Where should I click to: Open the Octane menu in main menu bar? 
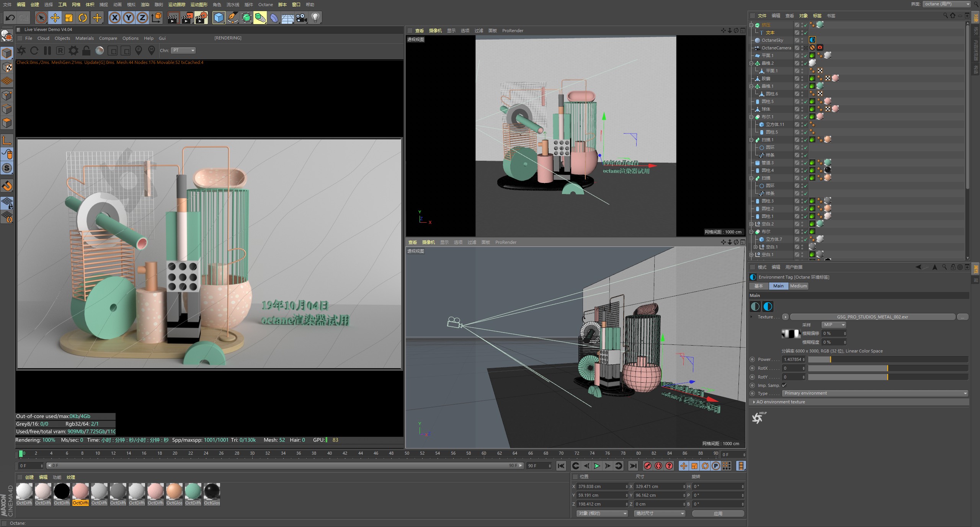[265, 5]
